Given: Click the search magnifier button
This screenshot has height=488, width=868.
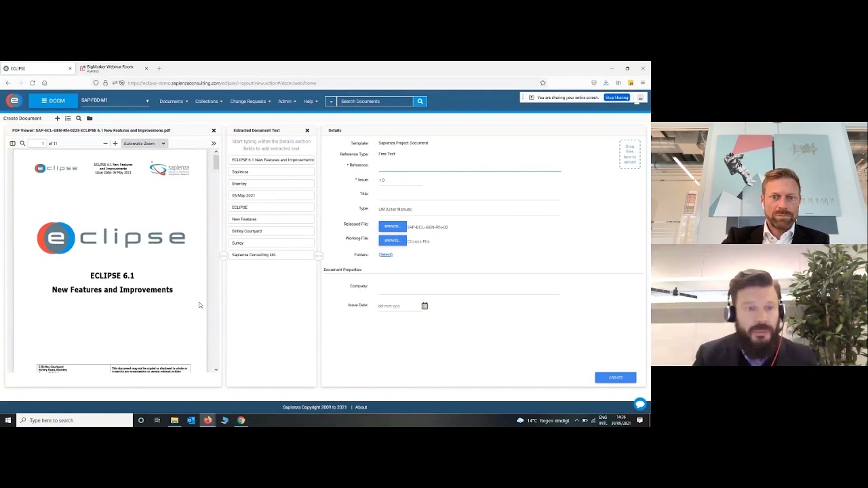Looking at the screenshot, I should pyautogui.click(x=420, y=102).
